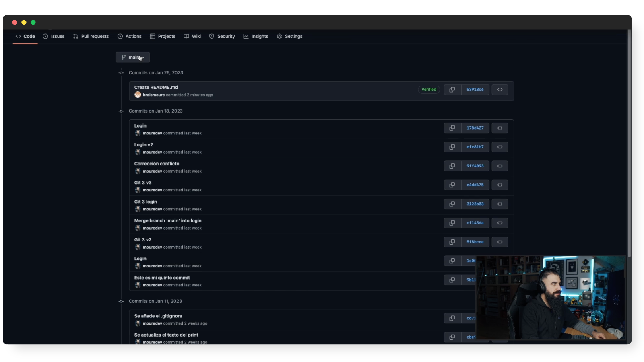Open commit hash e4dd475
This screenshot has width=644, height=362.
(x=475, y=185)
